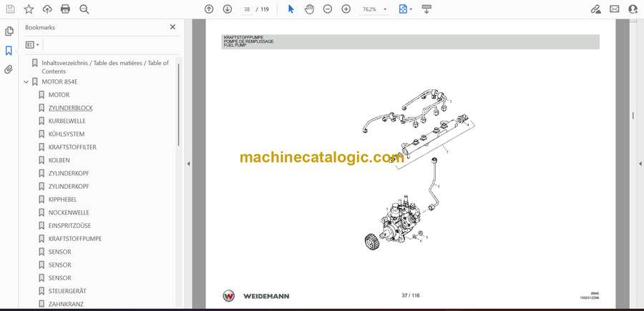Open the KOLBEN bookmark

59,160
